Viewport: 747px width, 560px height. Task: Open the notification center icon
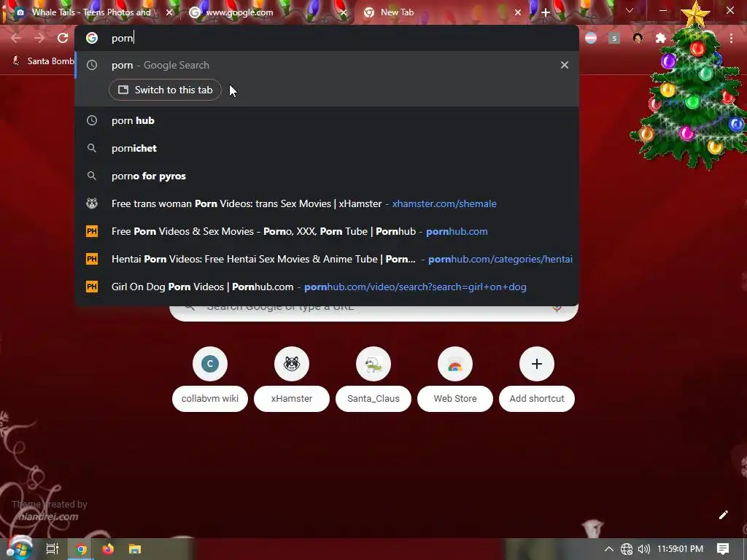tap(723, 549)
